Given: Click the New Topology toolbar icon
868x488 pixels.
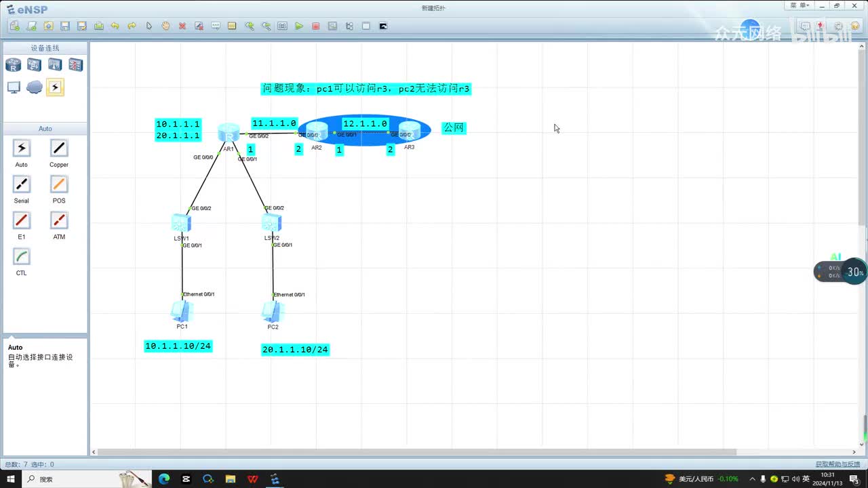Looking at the screenshot, I should (x=15, y=26).
